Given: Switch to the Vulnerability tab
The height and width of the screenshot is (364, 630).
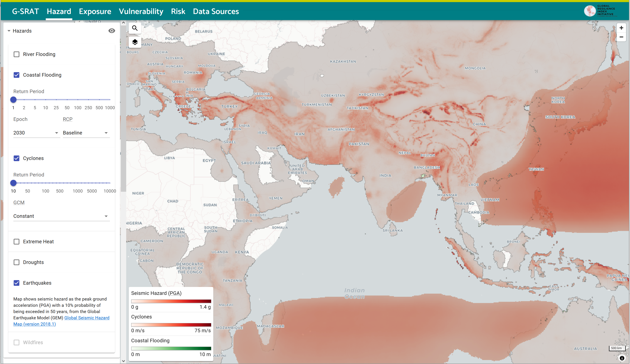Looking at the screenshot, I should [x=141, y=11].
